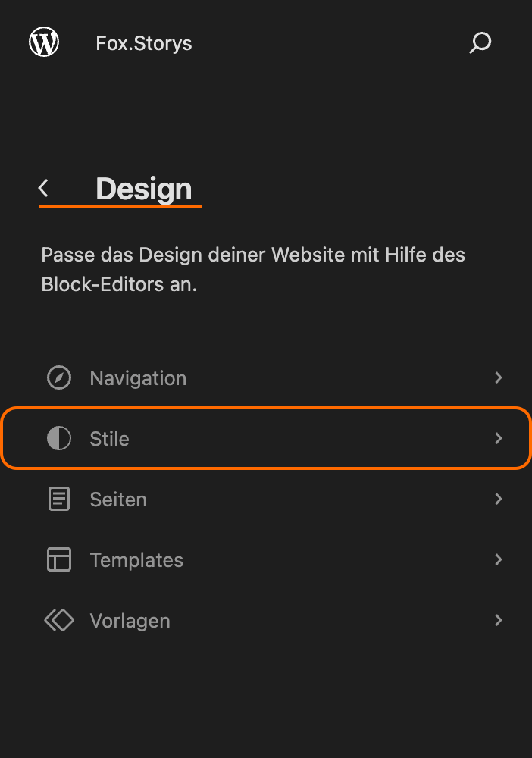The width and height of the screenshot is (532, 758).
Task: Expand the Navigation row chevron
Action: [498, 377]
